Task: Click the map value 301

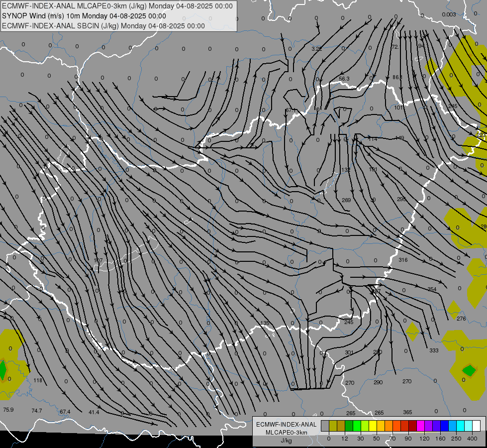Action: click(x=349, y=352)
